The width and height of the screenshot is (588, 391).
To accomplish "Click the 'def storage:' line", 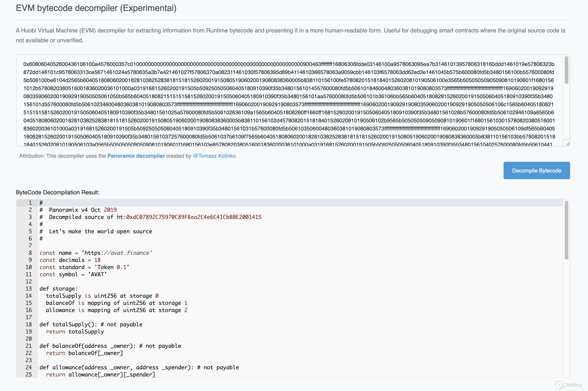I will tap(59, 289).
